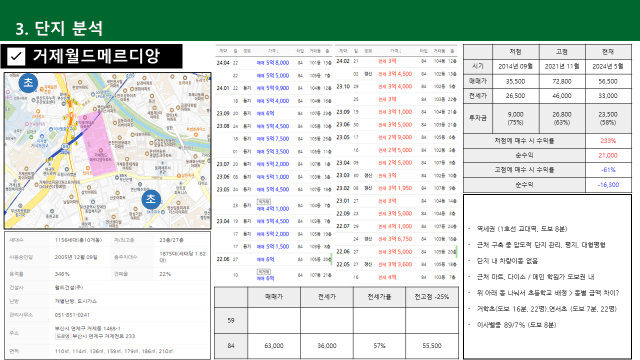Click the 매매 5억 8,000 price
The height and width of the screenshot is (360, 640).
tap(273, 63)
